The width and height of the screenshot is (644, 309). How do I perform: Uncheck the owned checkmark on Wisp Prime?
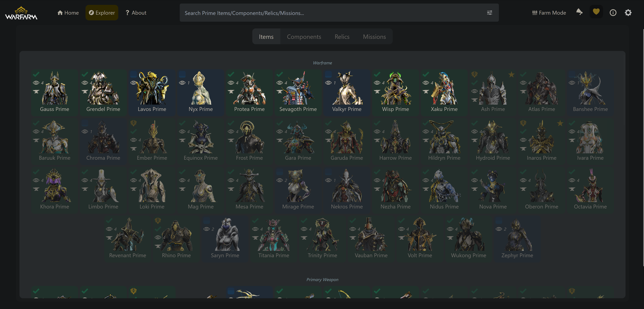[377, 74]
